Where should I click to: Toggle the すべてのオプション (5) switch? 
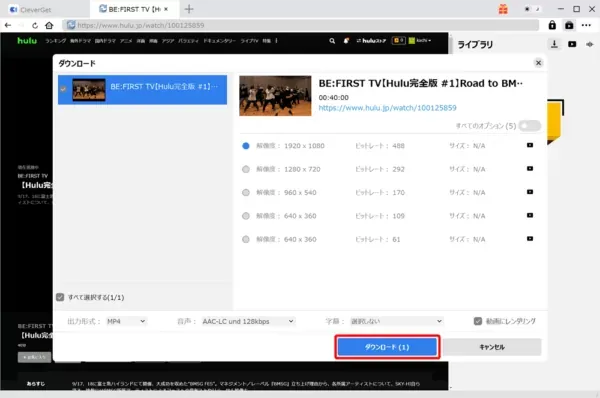pyautogui.click(x=530, y=126)
